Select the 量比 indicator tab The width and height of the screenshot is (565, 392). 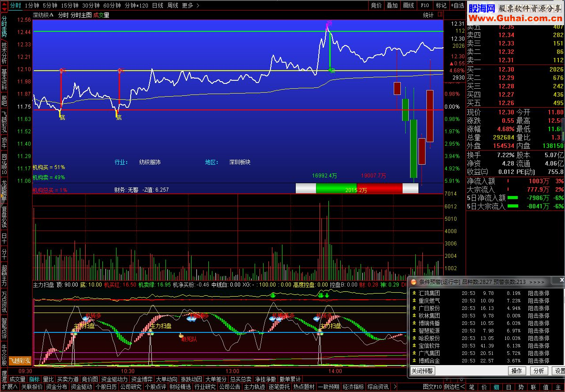pos(48,379)
